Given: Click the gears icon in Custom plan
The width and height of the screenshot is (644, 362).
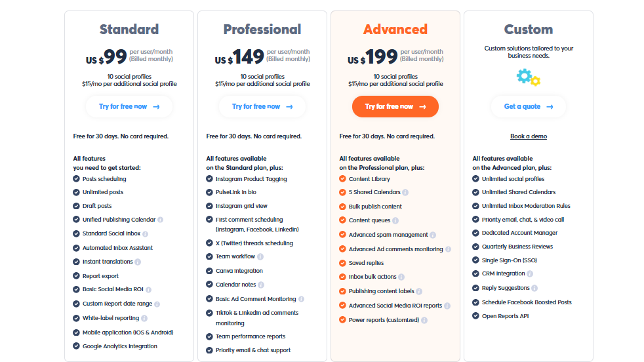Looking at the screenshot, I should pyautogui.click(x=528, y=77).
